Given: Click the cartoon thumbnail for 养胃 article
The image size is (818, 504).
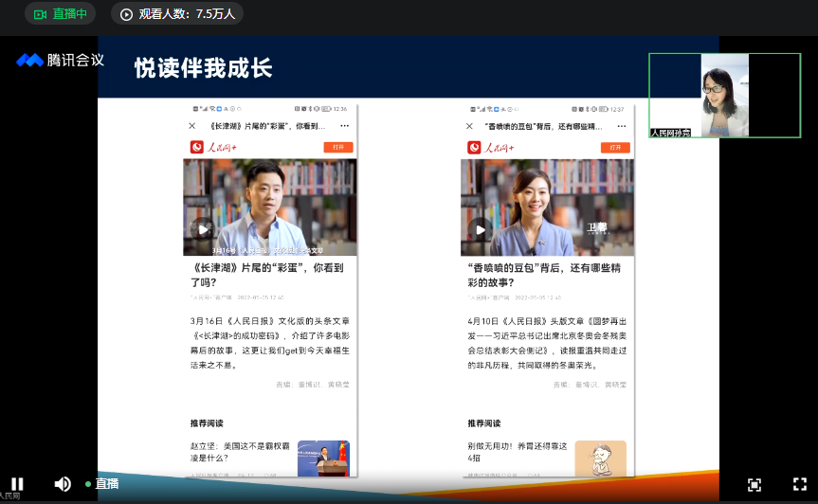Looking at the screenshot, I should click(x=600, y=459).
